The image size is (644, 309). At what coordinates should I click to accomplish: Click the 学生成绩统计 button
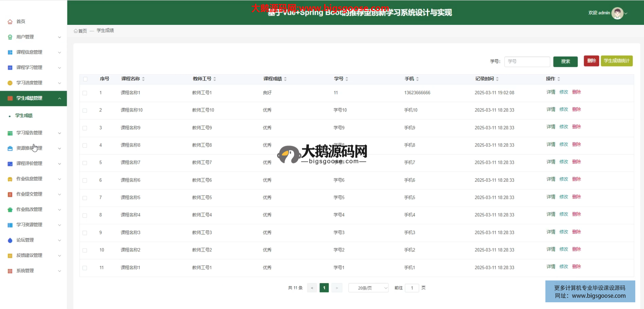[616, 61]
